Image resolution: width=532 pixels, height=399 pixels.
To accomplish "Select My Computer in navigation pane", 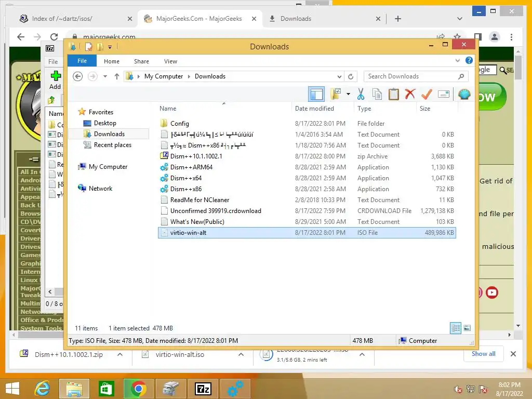I will tap(108, 167).
